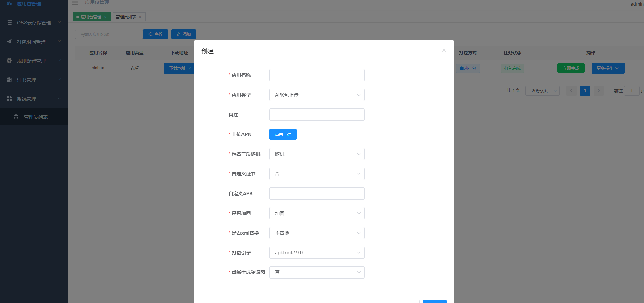
Task: Open the 20条/页 page size dropdown
Action: click(x=542, y=91)
